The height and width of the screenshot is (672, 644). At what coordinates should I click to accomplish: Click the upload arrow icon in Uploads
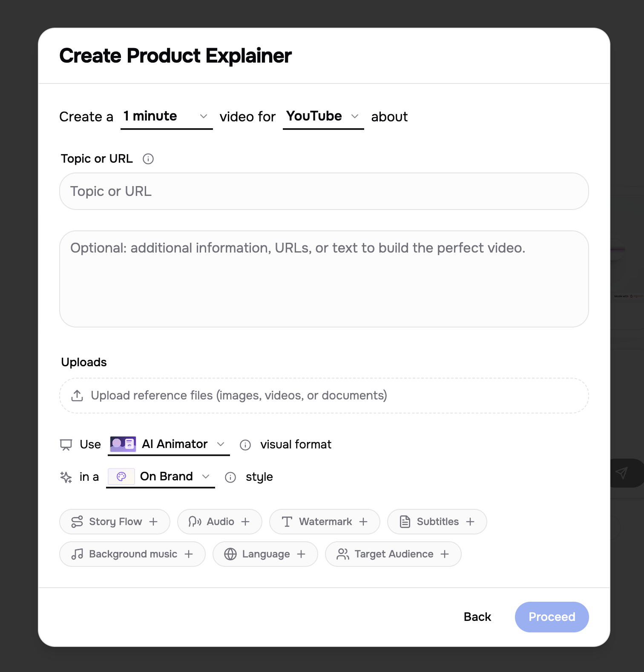(77, 396)
